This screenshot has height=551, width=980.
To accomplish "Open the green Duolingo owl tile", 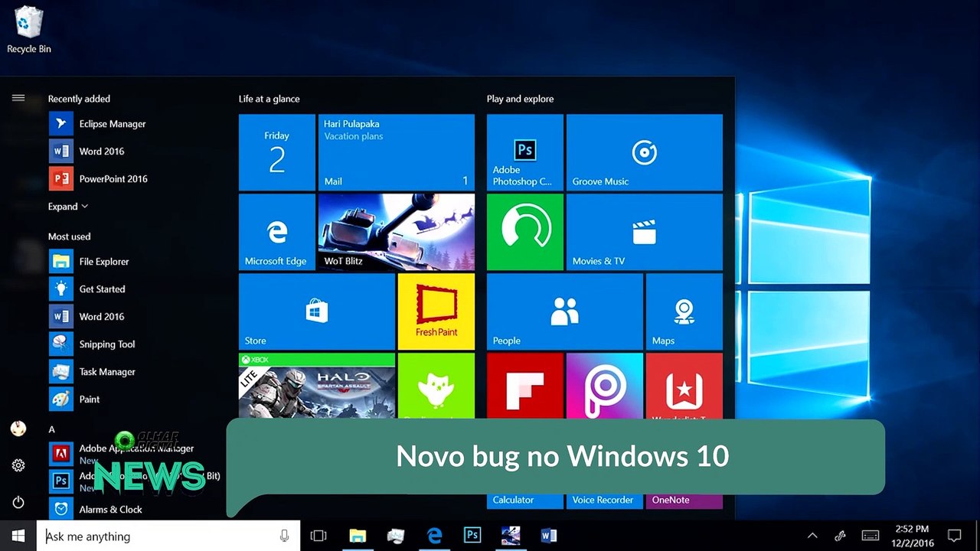I will tap(436, 386).
